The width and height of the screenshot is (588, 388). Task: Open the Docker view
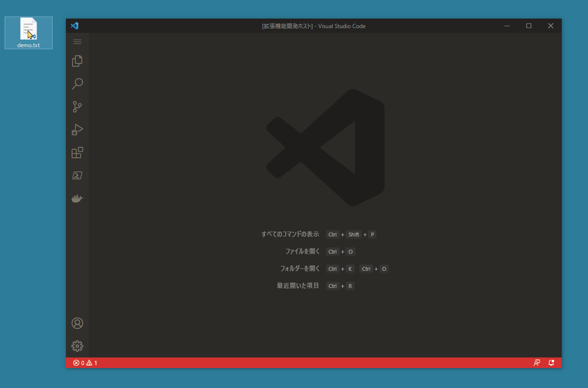[x=77, y=198]
